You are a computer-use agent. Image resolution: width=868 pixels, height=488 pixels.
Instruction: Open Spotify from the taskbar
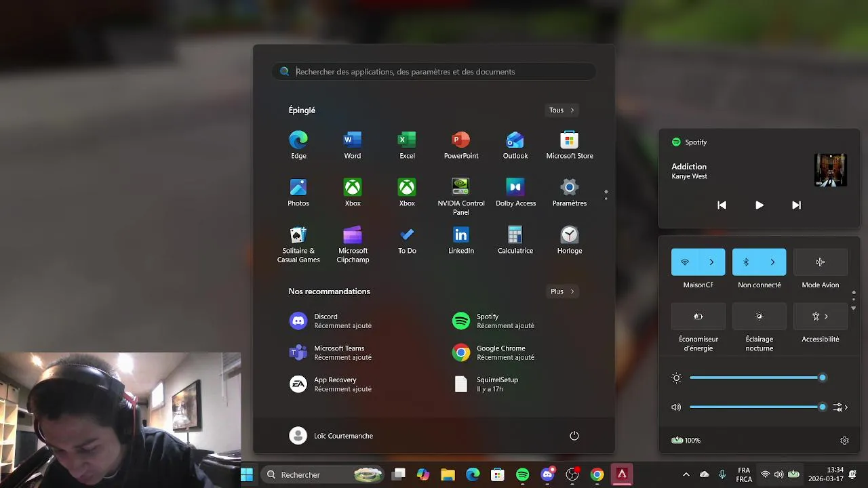pos(522,475)
